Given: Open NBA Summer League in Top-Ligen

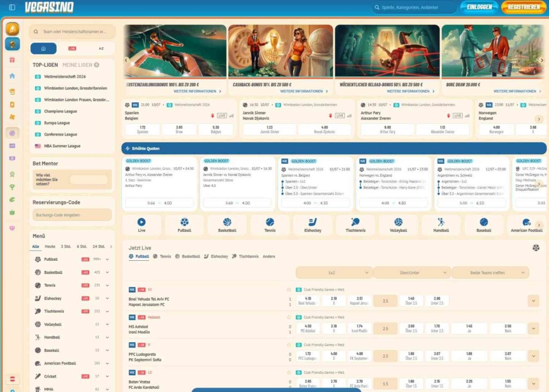Looking at the screenshot, I should click(x=62, y=146).
